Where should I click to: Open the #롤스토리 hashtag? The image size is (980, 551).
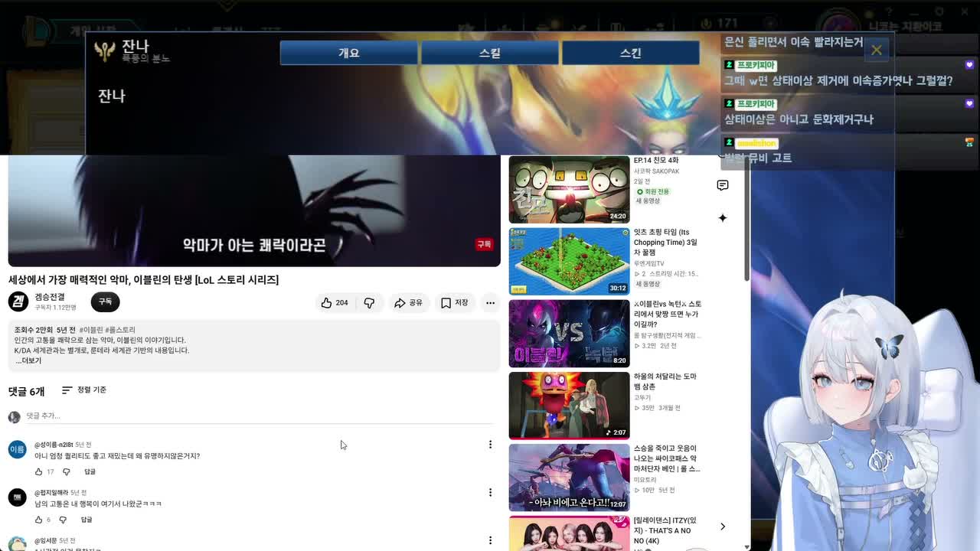120,330
